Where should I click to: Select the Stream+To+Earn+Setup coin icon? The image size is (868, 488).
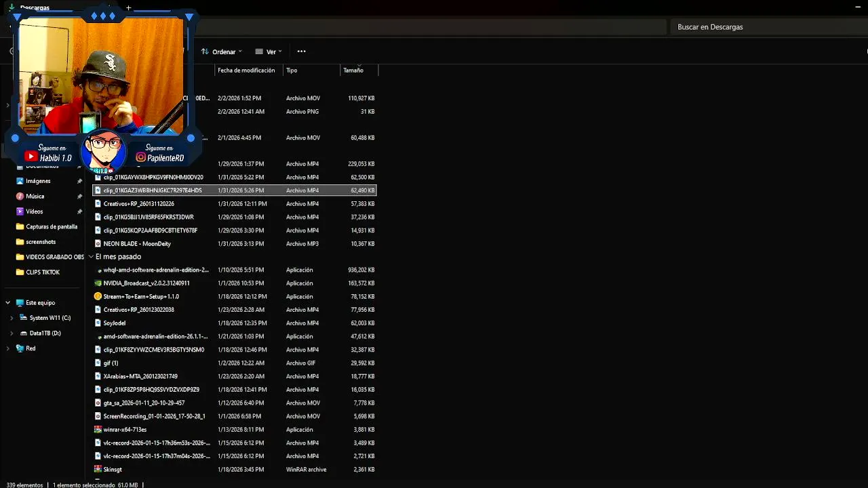click(98, 296)
